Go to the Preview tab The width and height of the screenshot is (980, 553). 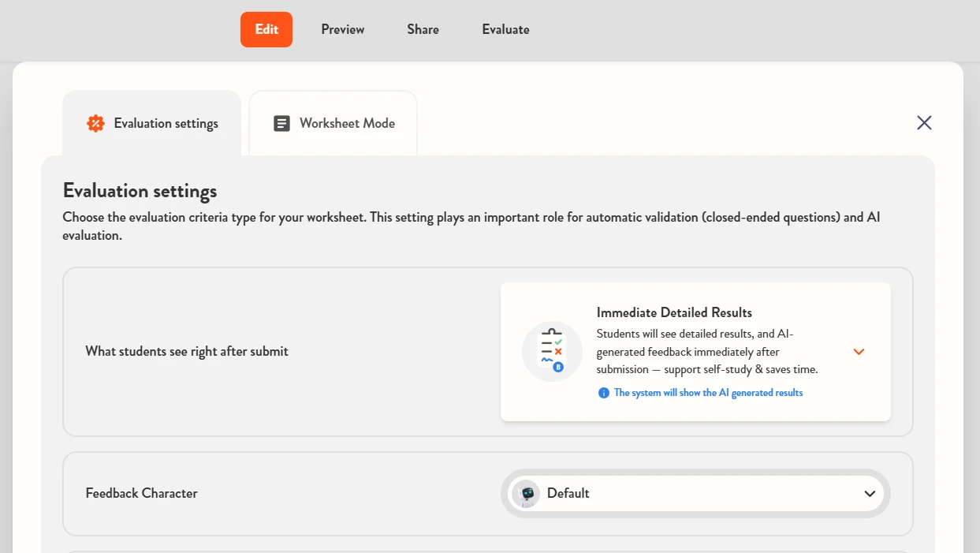tap(343, 29)
